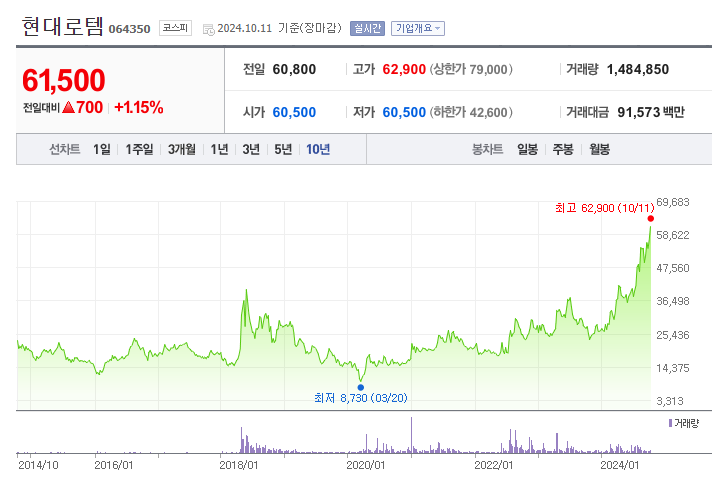The image size is (712, 486).
Task: Click the 69,683 y-axis label
Action: 673,202
